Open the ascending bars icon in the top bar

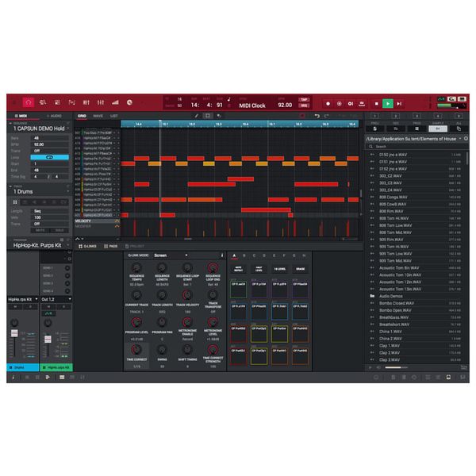[x=115, y=102]
